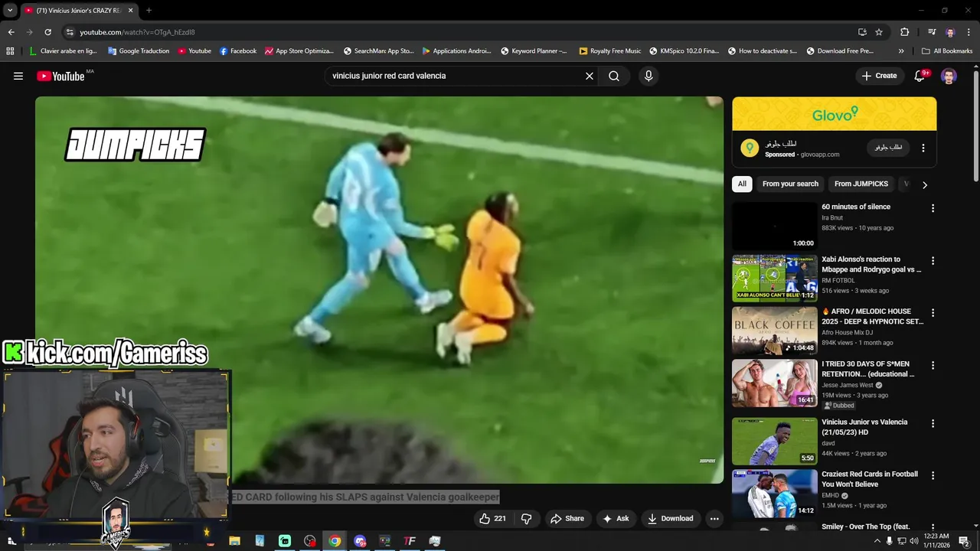Show hidden system tray icons
980x551 pixels.
coord(877,541)
